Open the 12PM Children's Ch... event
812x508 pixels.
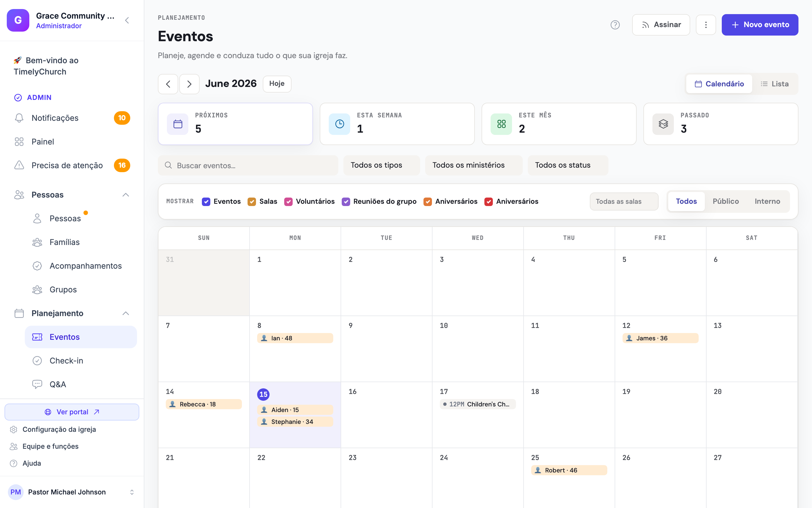477,404
